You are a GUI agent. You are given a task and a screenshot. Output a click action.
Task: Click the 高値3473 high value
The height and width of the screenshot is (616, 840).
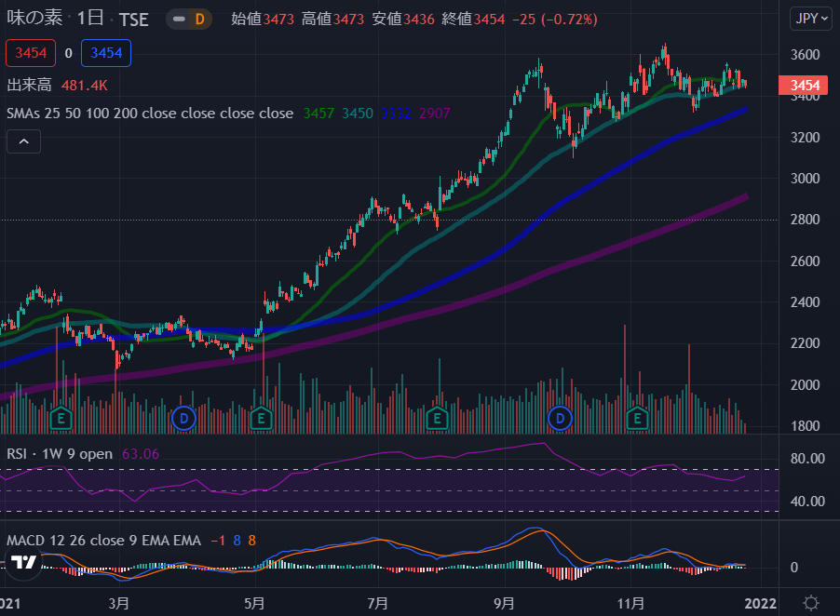tap(332, 20)
